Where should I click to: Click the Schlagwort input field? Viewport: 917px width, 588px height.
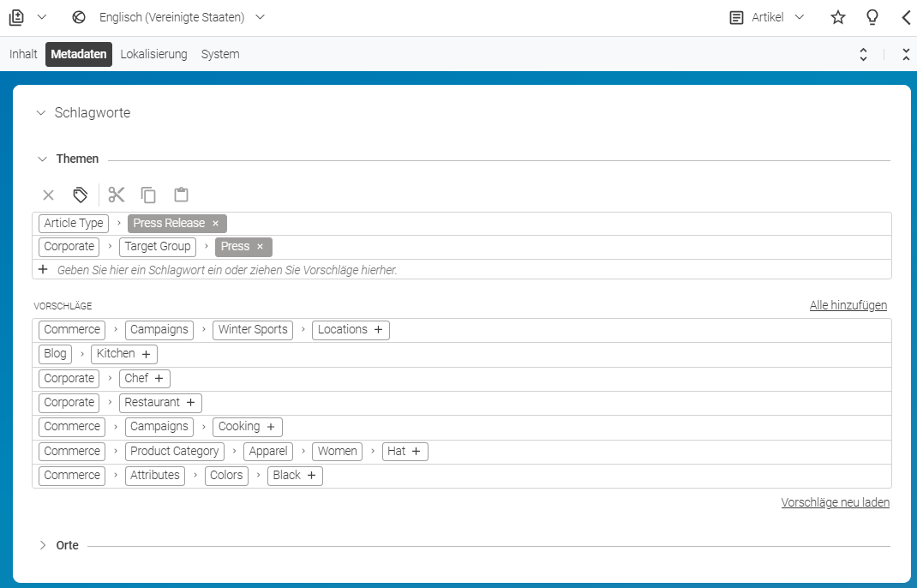pyautogui.click(x=462, y=270)
